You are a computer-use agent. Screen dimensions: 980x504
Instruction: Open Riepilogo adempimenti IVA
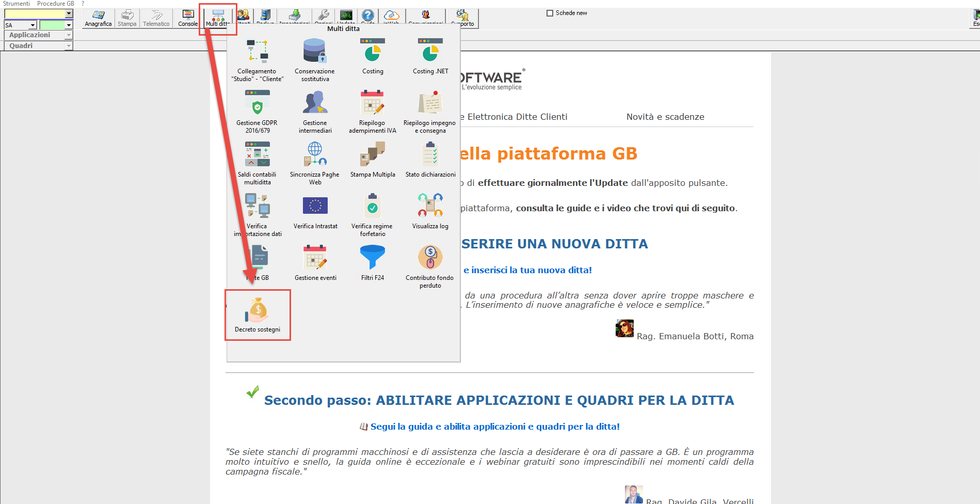point(373,112)
